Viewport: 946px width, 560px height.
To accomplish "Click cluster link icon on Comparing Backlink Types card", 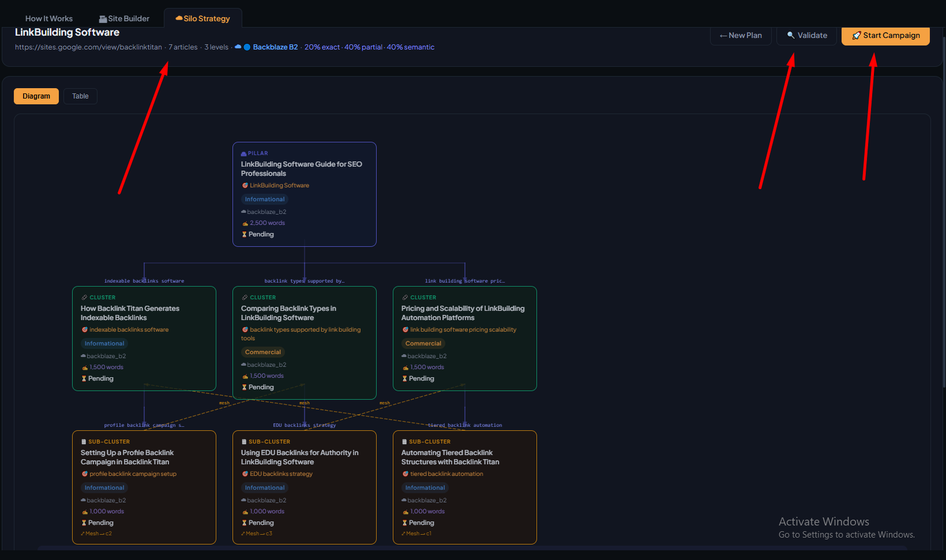I will (x=245, y=297).
